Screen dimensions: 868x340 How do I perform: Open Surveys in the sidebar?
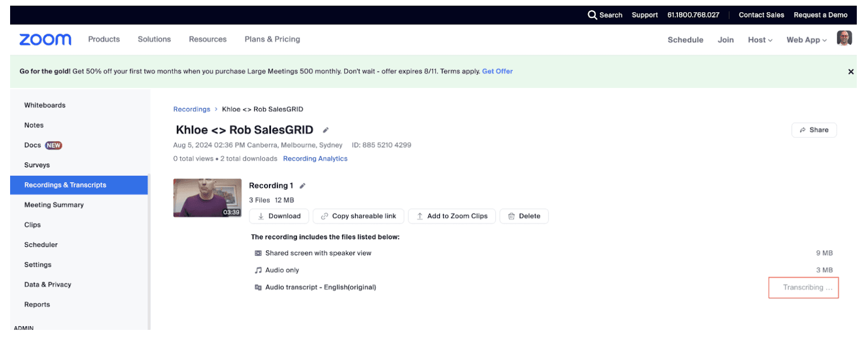tap(37, 165)
